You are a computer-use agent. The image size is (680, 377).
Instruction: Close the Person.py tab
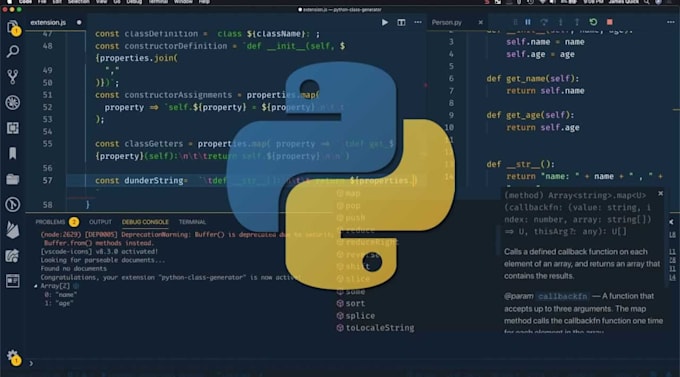click(480, 22)
